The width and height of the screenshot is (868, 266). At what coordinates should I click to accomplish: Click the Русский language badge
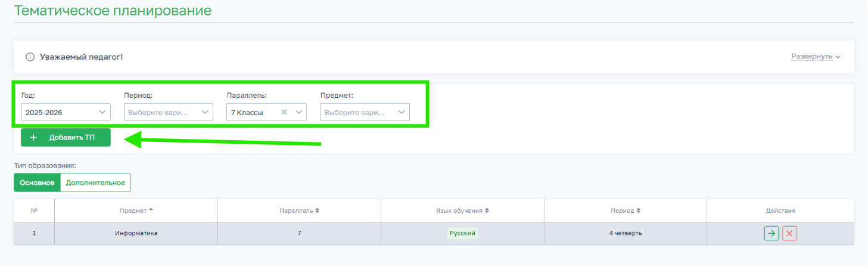(x=462, y=233)
